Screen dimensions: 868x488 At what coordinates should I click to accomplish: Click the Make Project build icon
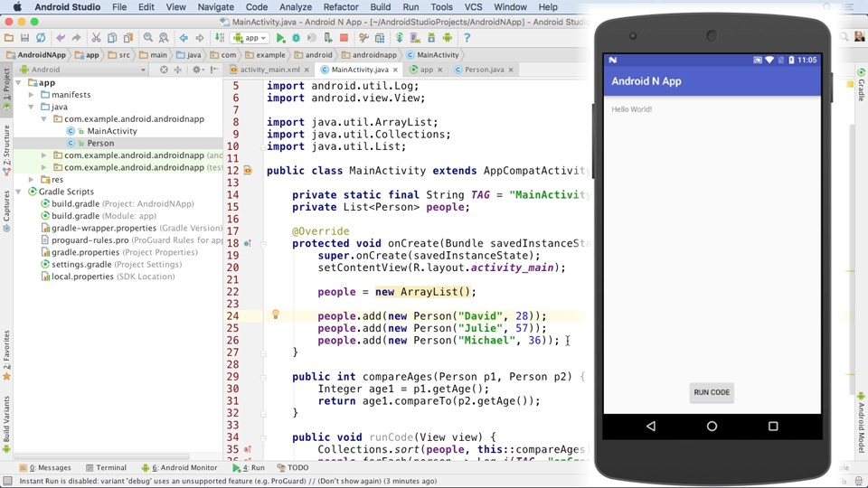click(220, 38)
